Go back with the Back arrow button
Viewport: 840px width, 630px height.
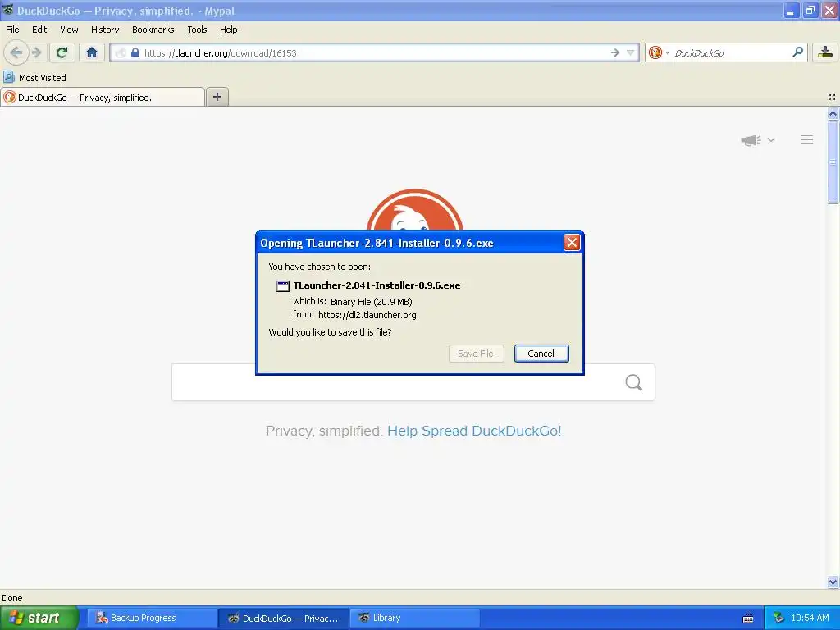16,52
